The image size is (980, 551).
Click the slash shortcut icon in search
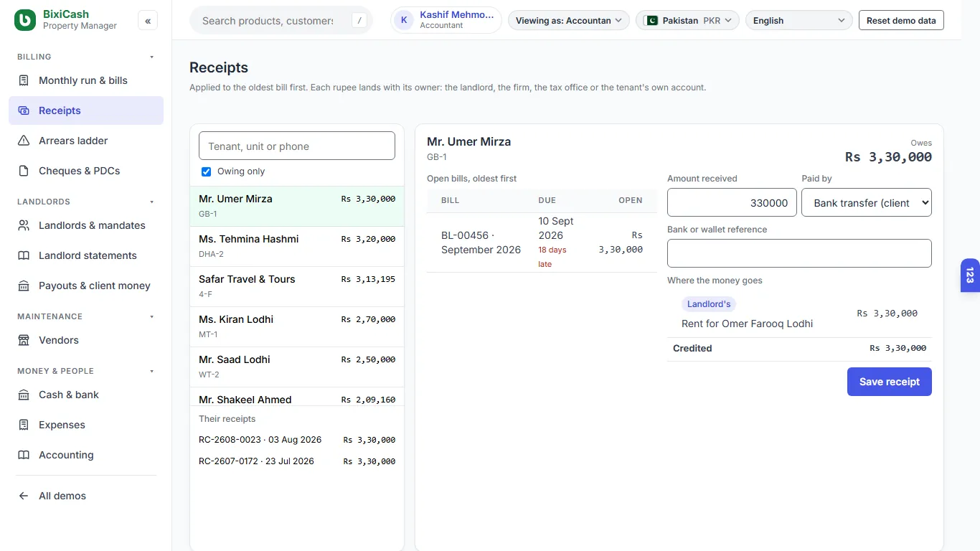(359, 21)
